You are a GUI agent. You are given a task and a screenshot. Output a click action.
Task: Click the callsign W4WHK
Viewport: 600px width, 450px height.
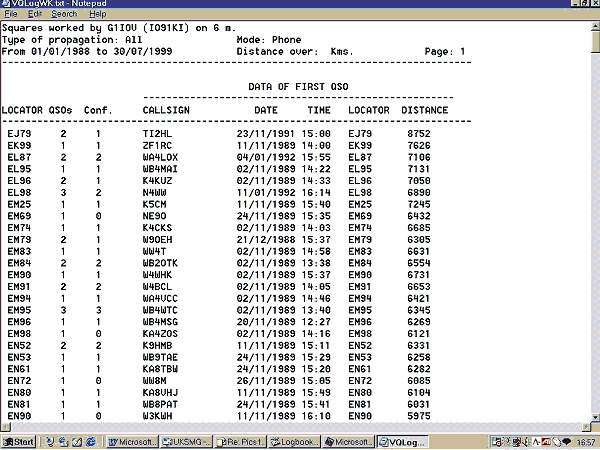pos(157,275)
